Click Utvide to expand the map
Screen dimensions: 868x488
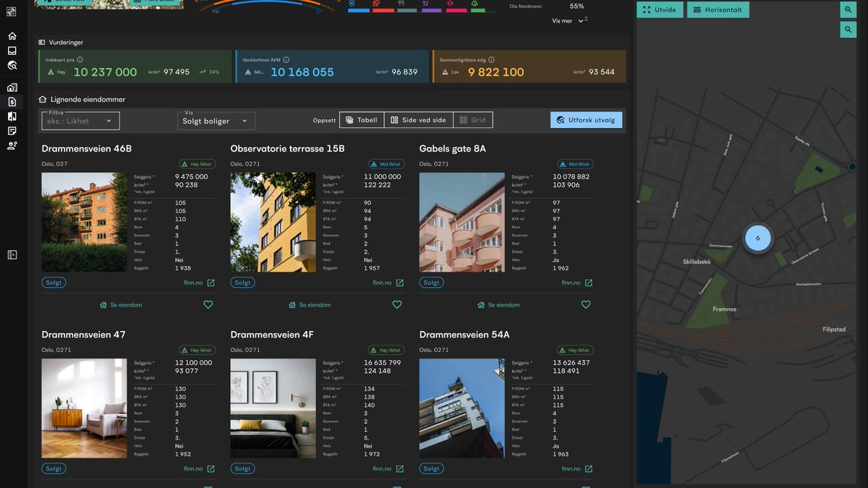coord(660,10)
